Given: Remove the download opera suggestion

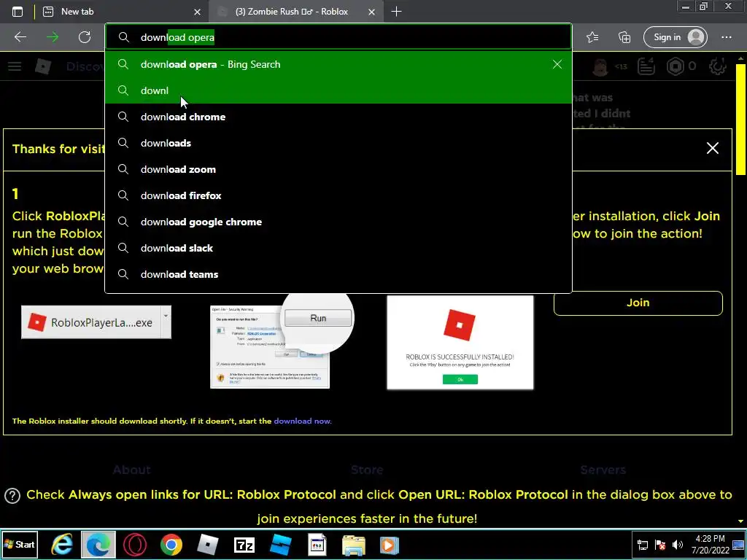Looking at the screenshot, I should [x=557, y=64].
